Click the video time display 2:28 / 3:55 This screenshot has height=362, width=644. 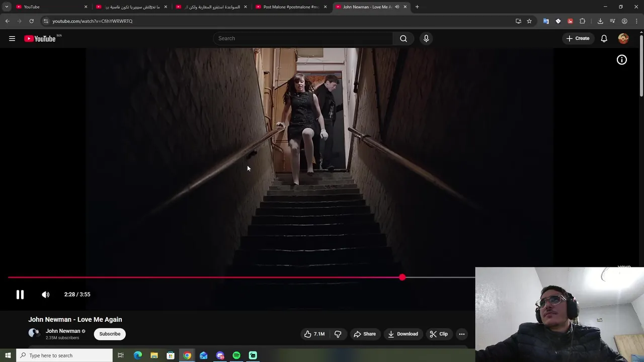[77, 295]
